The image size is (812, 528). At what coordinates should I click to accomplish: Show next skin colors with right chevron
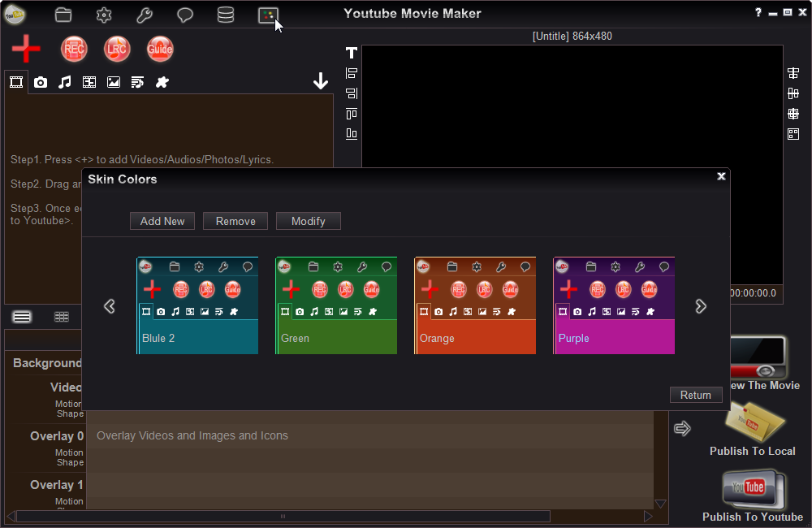tap(701, 306)
